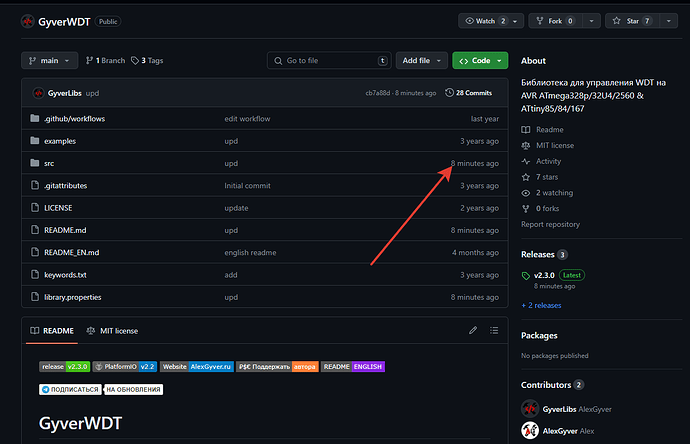The height and width of the screenshot is (444, 690).
Task: Click the release v2.3.0 badge
Action: 65,367
